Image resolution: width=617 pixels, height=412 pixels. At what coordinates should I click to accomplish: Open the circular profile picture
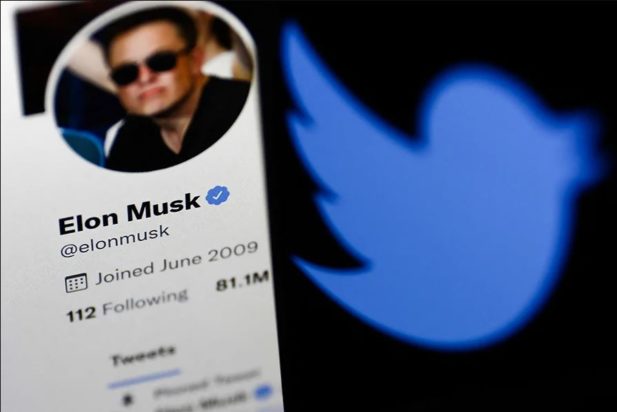pos(151,89)
